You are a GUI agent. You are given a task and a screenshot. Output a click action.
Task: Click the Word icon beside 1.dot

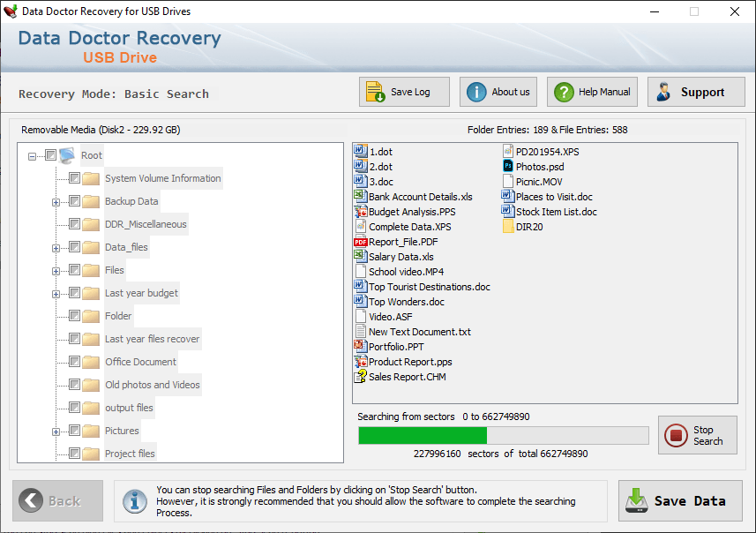[x=361, y=152]
